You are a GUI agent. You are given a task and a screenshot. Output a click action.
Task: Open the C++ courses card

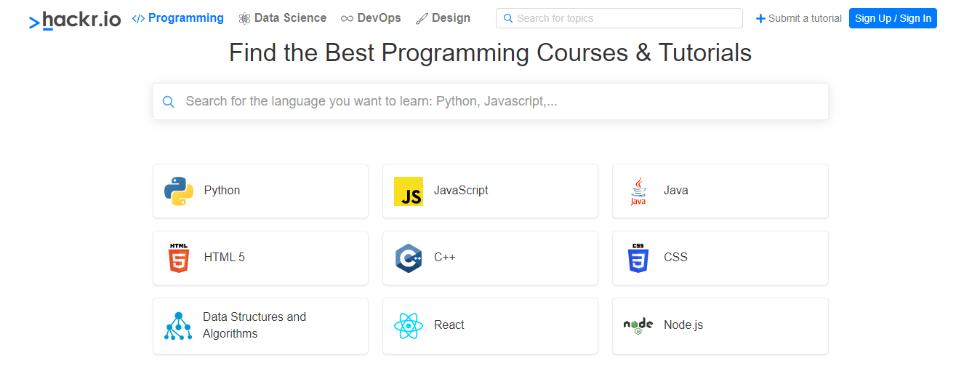(x=490, y=258)
